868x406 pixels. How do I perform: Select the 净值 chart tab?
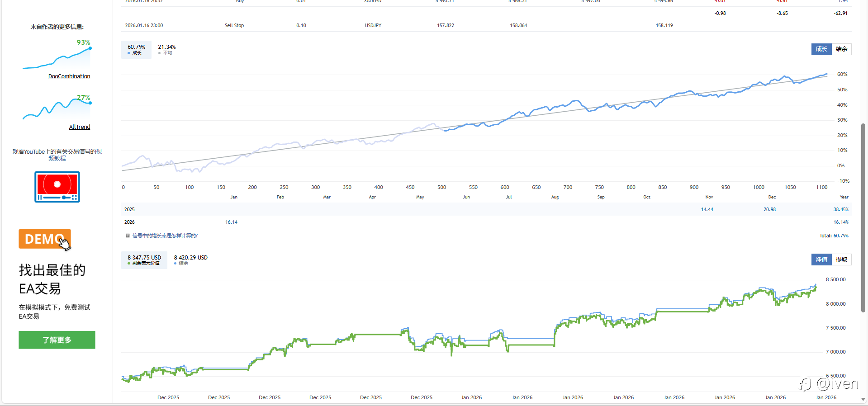pyautogui.click(x=821, y=260)
